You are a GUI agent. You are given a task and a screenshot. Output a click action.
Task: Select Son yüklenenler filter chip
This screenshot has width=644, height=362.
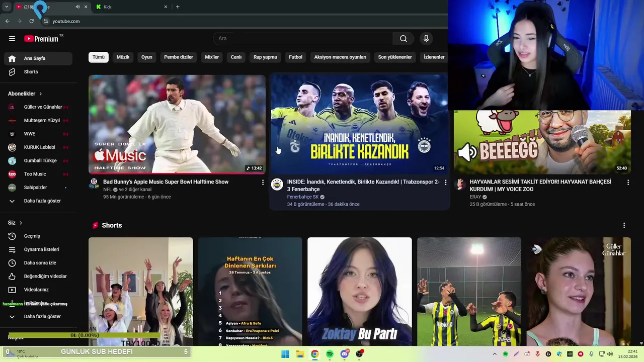pos(395,57)
